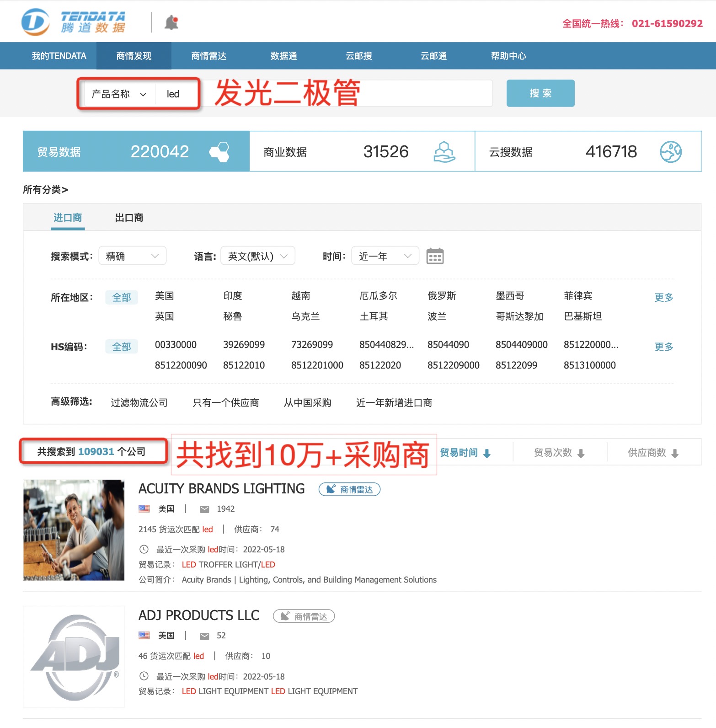This screenshot has height=728, width=716.
Task: Open 帮助中心 menu
Action: (x=508, y=56)
